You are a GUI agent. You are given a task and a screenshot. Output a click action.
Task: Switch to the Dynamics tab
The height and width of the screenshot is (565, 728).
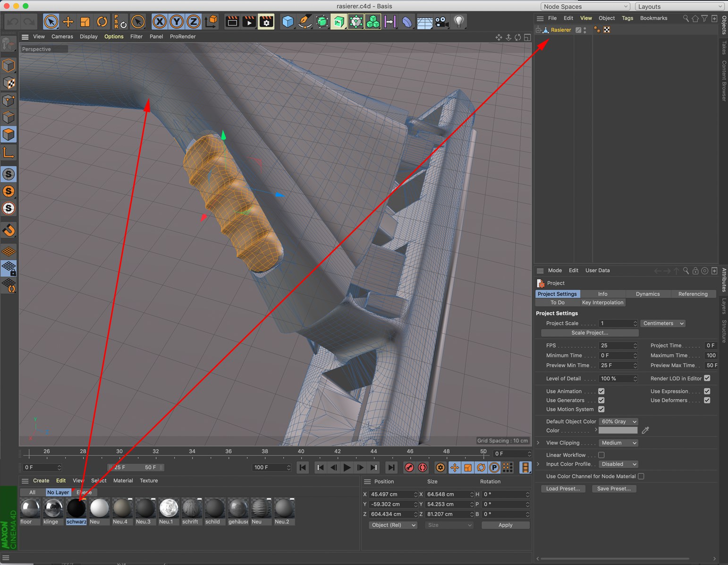click(647, 294)
